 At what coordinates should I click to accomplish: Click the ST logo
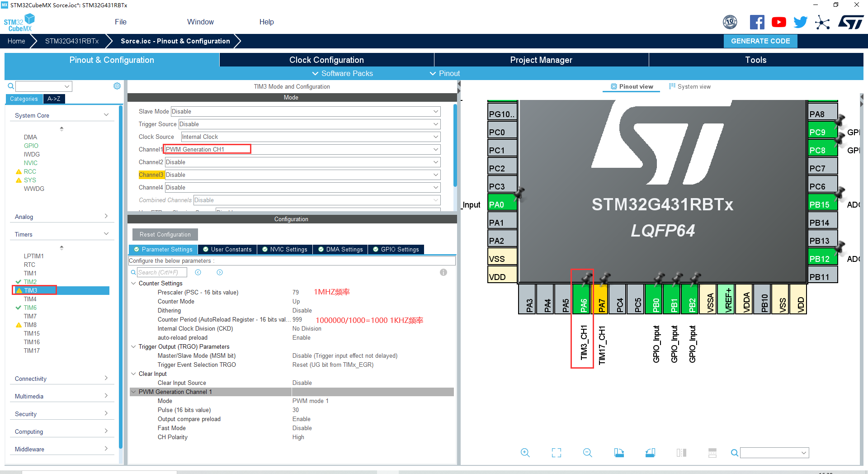tap(851, 22)
